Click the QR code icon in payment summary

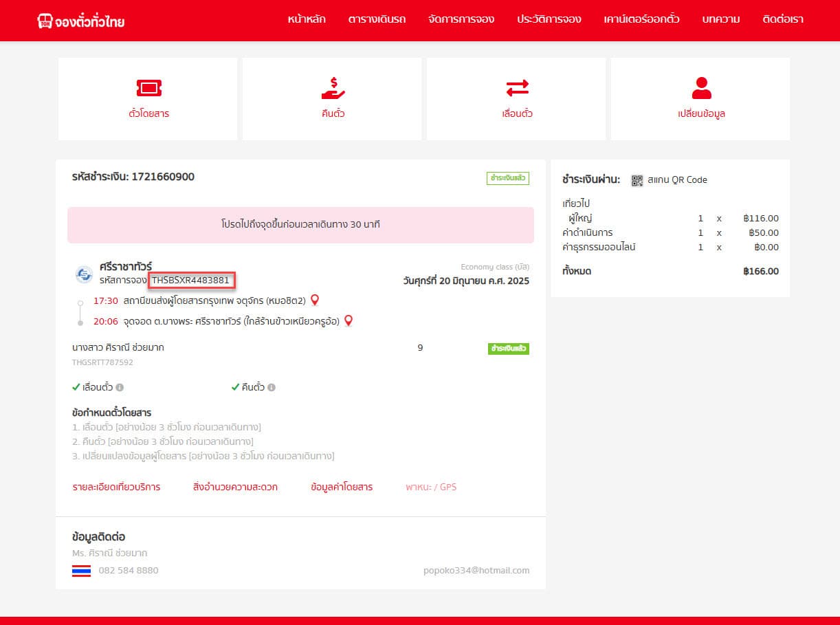[637, 180]
